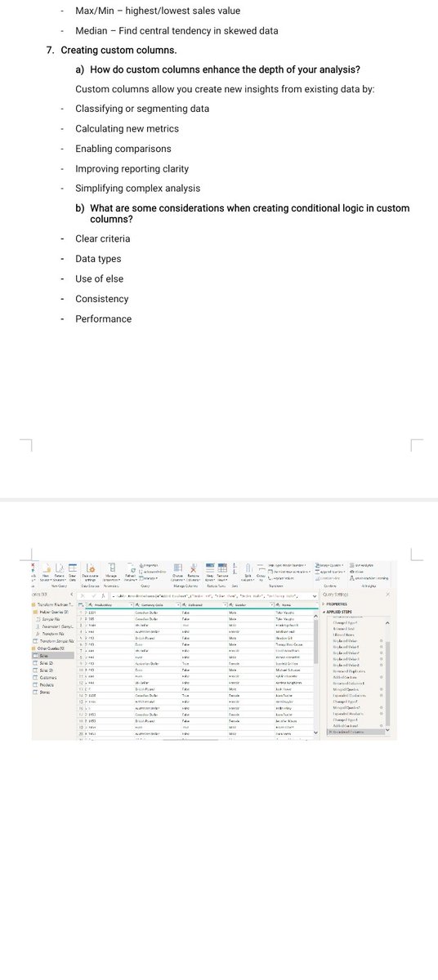Click the formula bar text field
438x980 pixels.
(212, 596)
